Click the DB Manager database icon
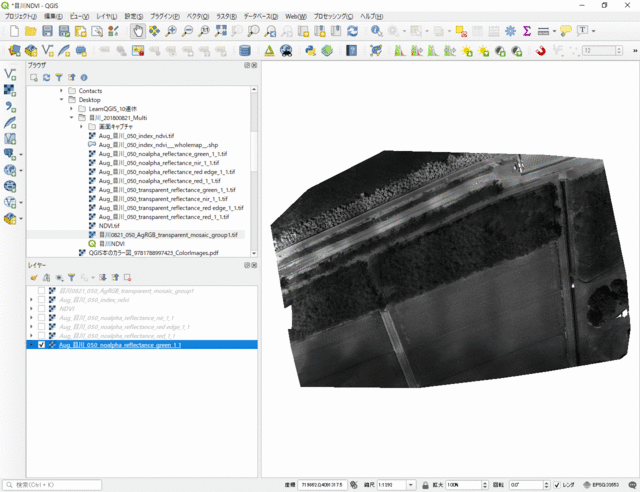Screen dimensions: 640x492 pos(244,51)
